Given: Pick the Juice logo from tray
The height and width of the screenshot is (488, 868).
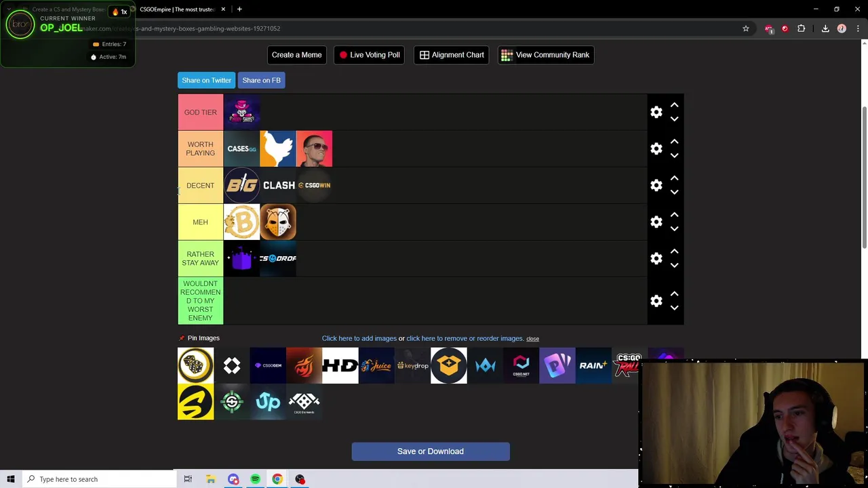Looking at the screenshot, I should point(376,365).
